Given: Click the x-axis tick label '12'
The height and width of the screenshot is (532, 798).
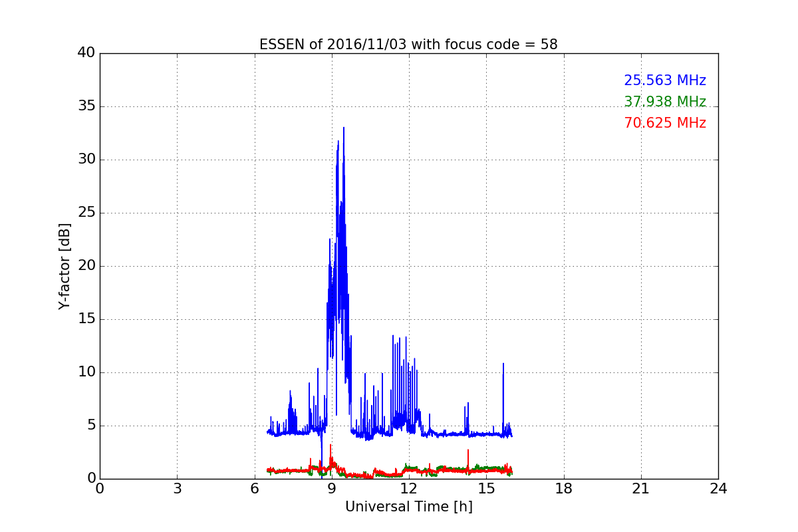Looking at the screenshot, I should pos(409,489).
